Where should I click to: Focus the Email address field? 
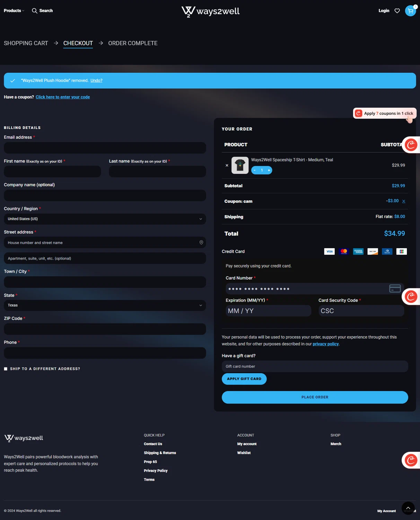[105, 148]
